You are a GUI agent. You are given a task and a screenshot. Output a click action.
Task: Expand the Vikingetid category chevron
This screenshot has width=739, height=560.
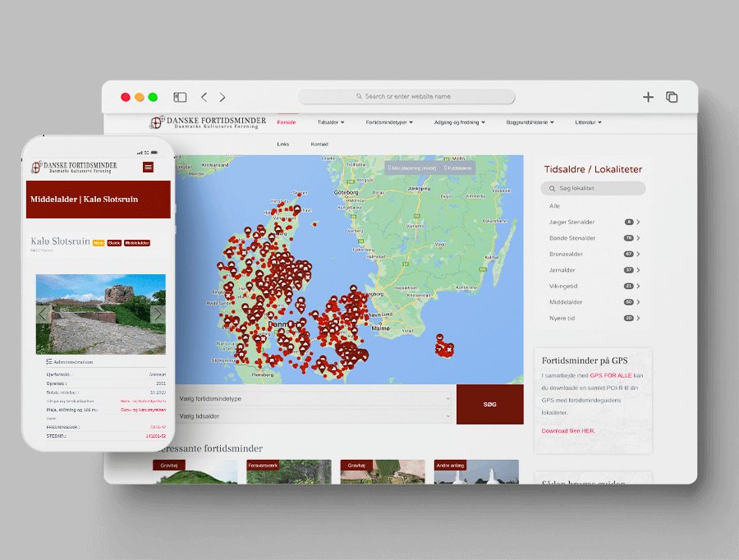tap(638, 287)
